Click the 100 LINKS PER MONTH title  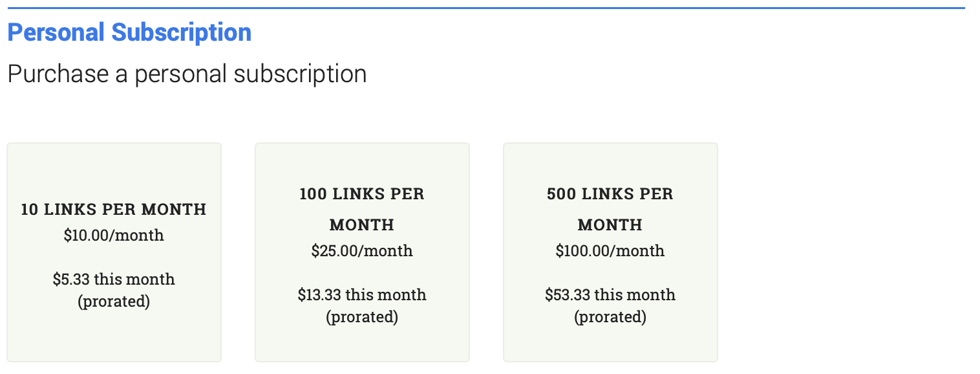click(362, 209)
